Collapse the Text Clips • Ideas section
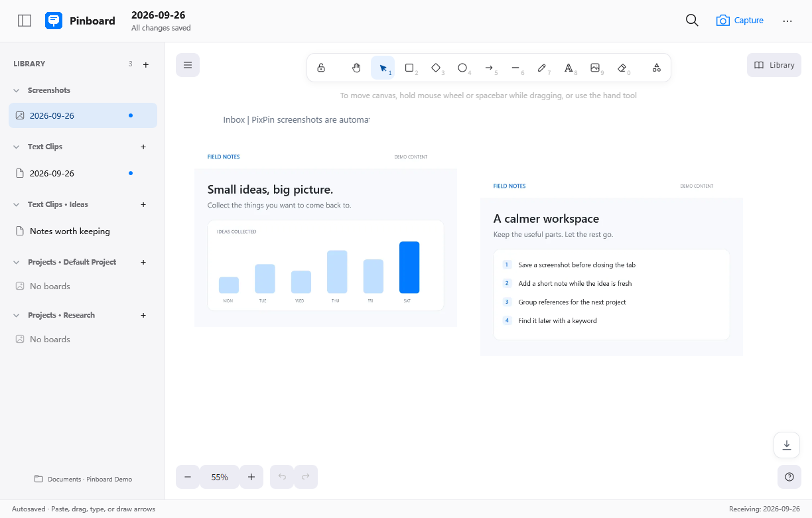The image size is (812, 518). click(17, 204)
